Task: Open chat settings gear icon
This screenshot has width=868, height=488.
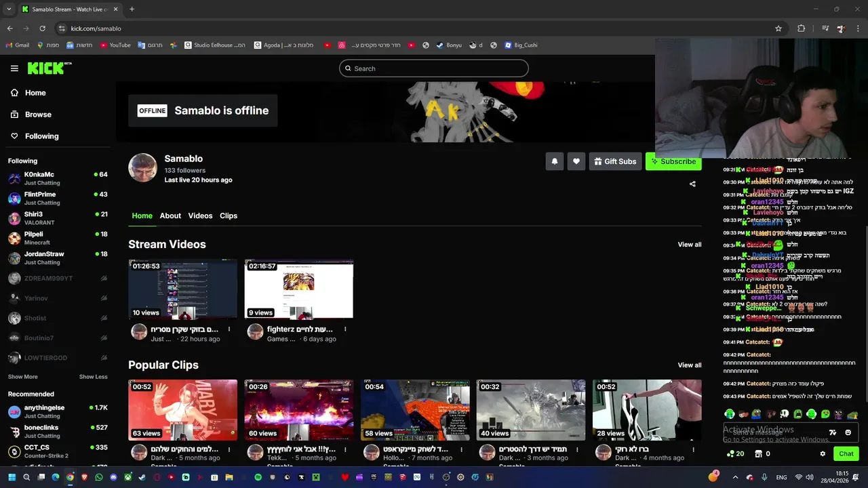Action: pyautogui.click(x=823, y=454)
